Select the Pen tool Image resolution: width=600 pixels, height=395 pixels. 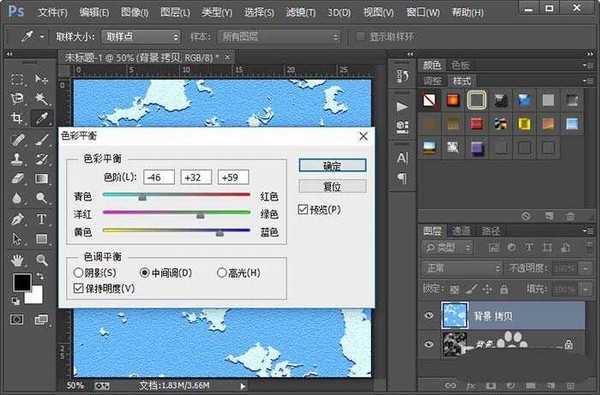click(17, 219)
